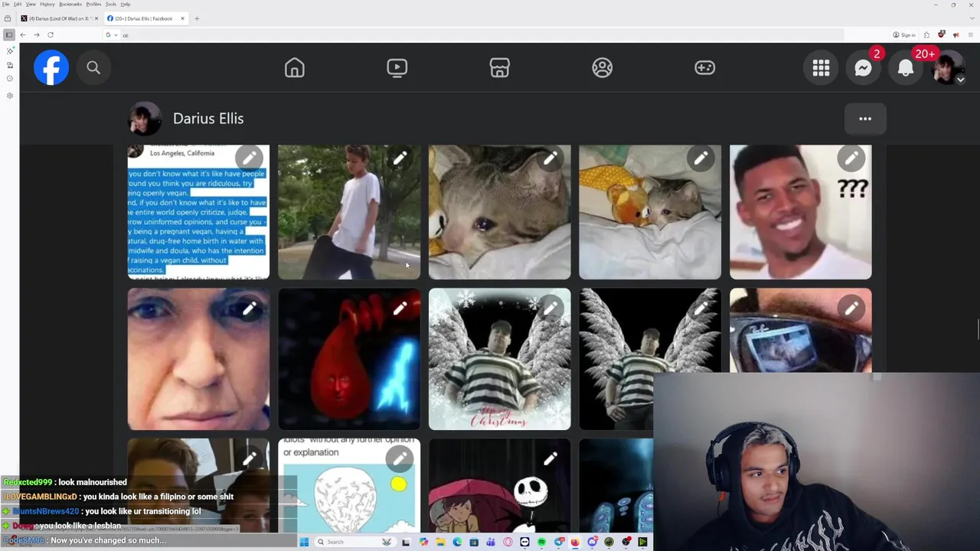Screen dimensions: 980x551
Task: Open the three-dots menu beside Darius Ellis
Action: (865, 119)
